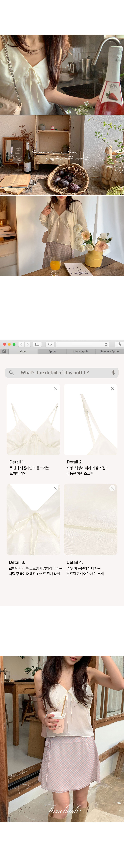Click the browser address bar
Viewport: 124px width, 868px height.
point(83,344)
